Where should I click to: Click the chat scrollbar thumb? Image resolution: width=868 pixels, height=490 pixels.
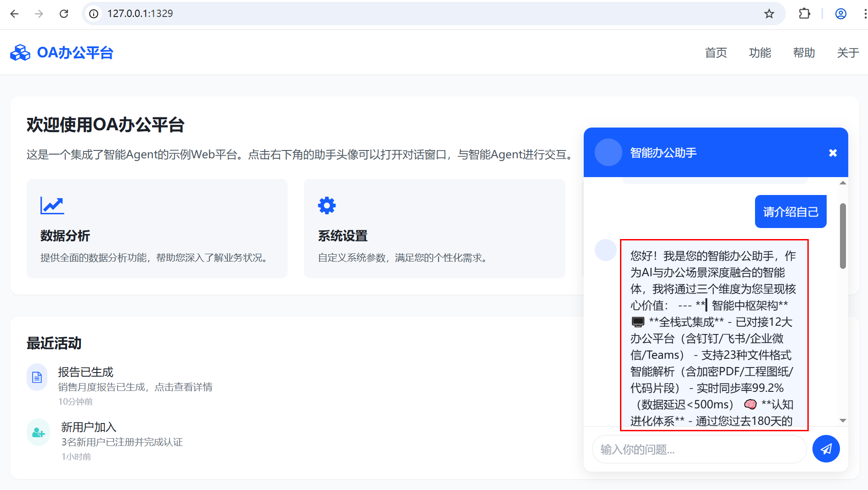(843, 236)
